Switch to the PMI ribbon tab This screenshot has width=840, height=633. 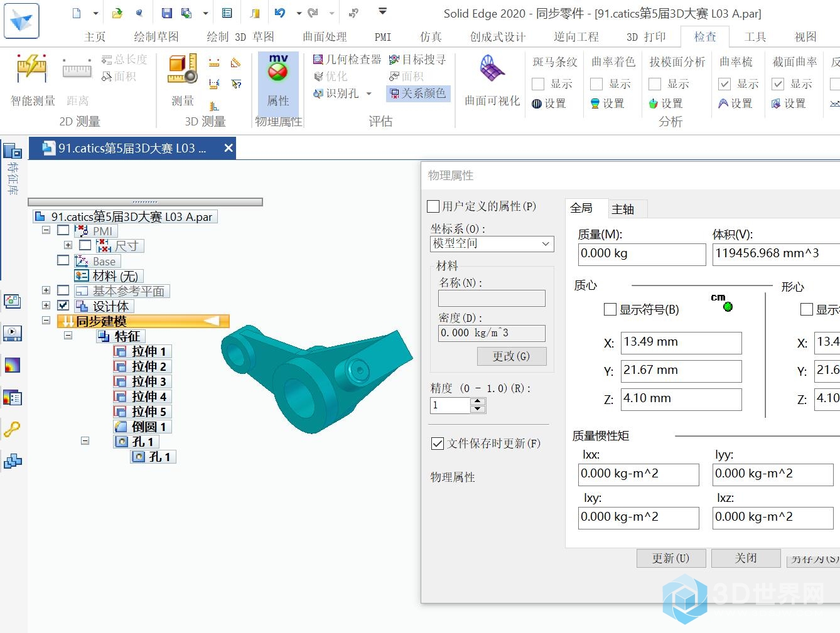pyautogui.click(x=383, y=37)
